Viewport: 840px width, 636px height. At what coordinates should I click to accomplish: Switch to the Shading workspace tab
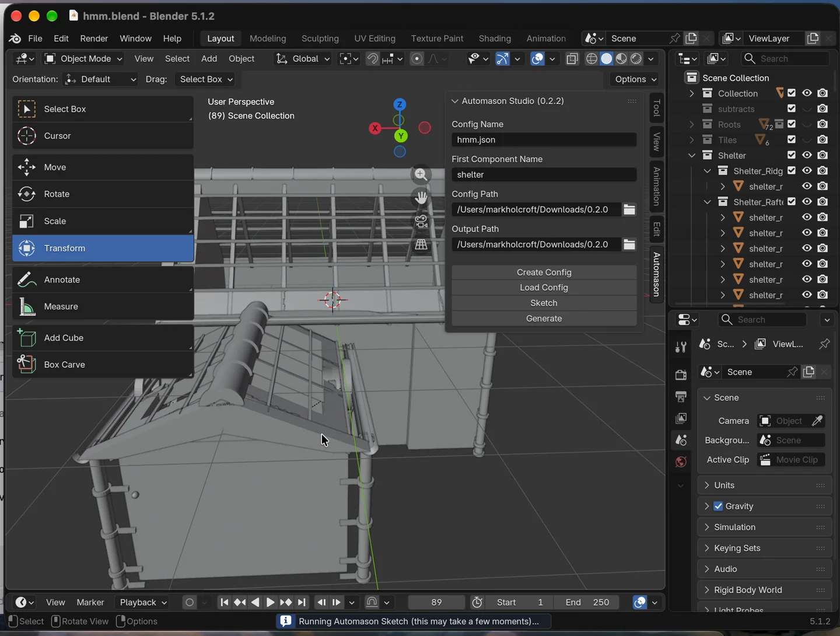pos(495,39)
